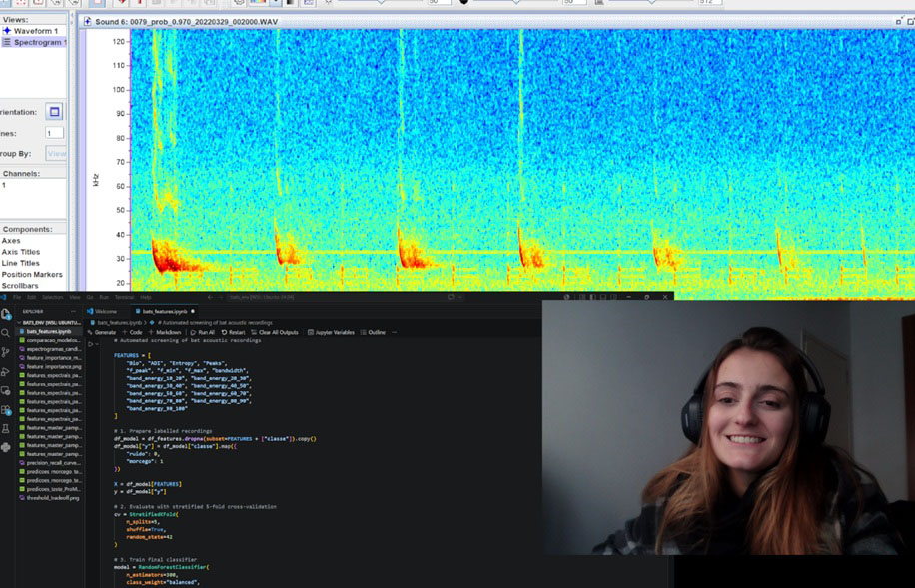Run the first notebook cell

[91, 344]
